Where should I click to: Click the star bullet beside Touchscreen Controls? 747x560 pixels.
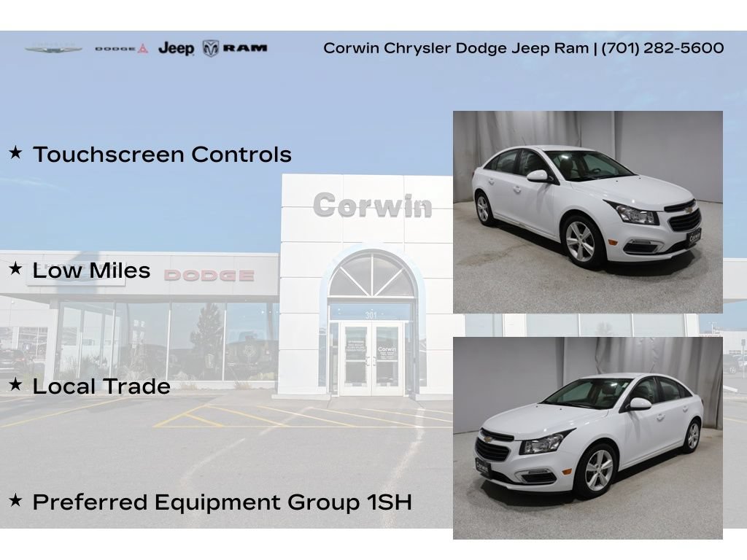(16, 152)
